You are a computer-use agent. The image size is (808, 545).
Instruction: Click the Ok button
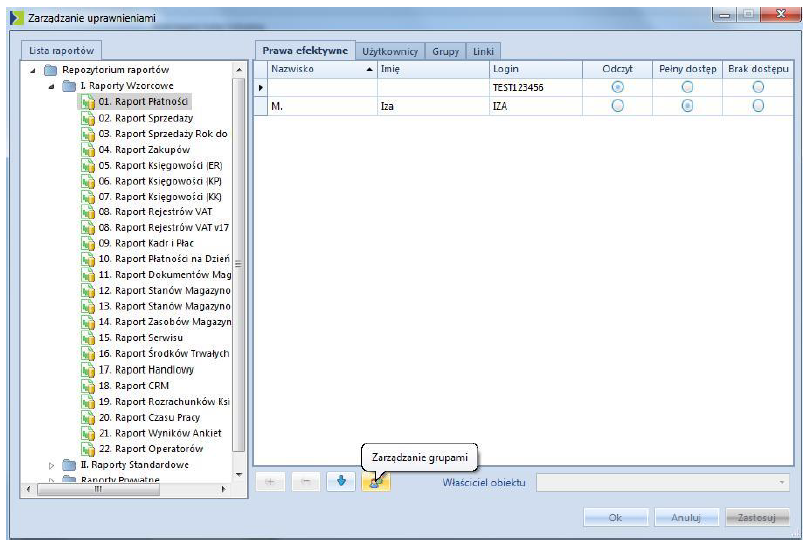click(x=615, y=518)
